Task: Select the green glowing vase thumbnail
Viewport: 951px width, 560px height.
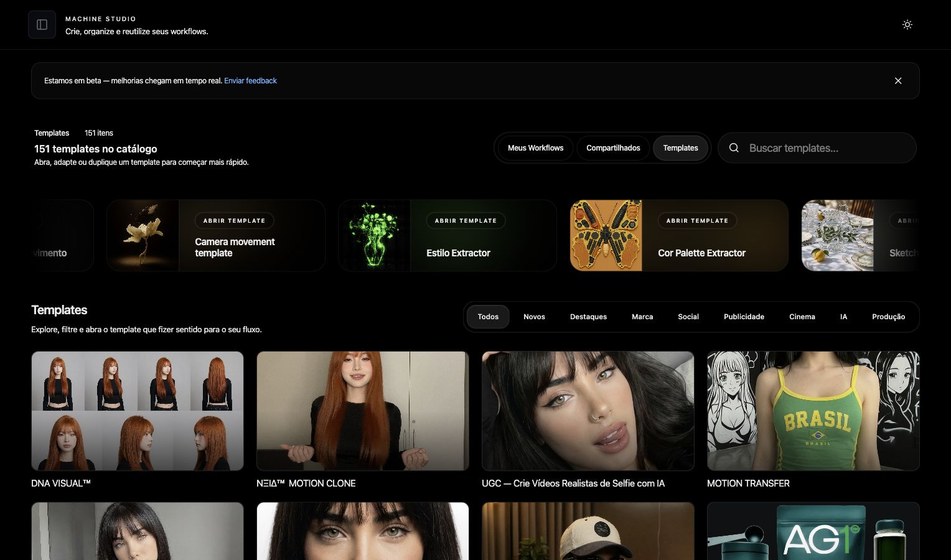Action: pos(375,235)
